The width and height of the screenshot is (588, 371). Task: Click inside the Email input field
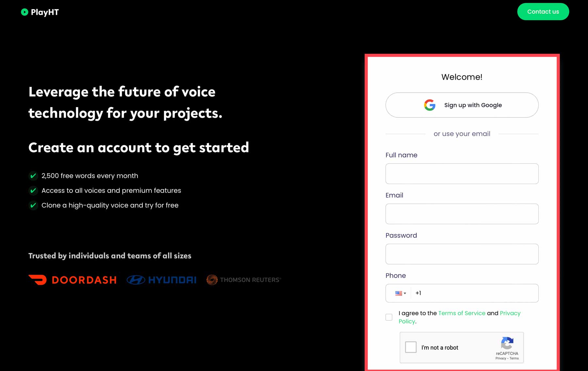click(x=462, y=214)
